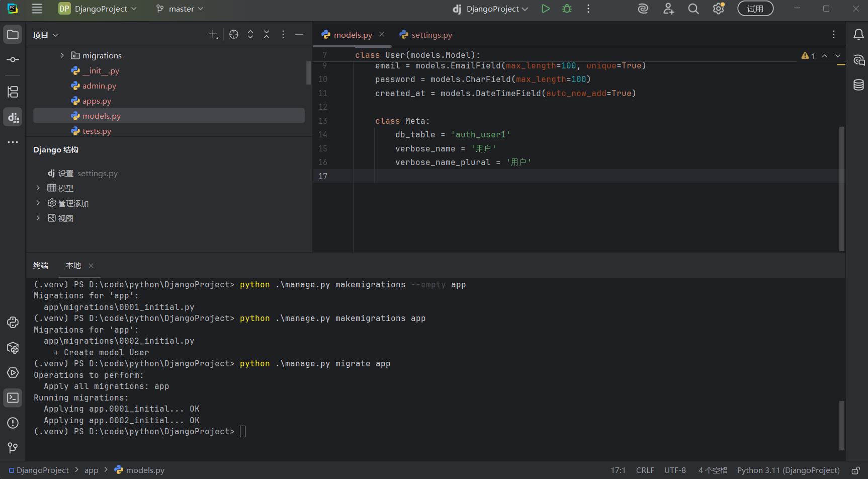Collapse all items in project panel
The height and width of the screenshot is (479, 868).
pos(267,34)
